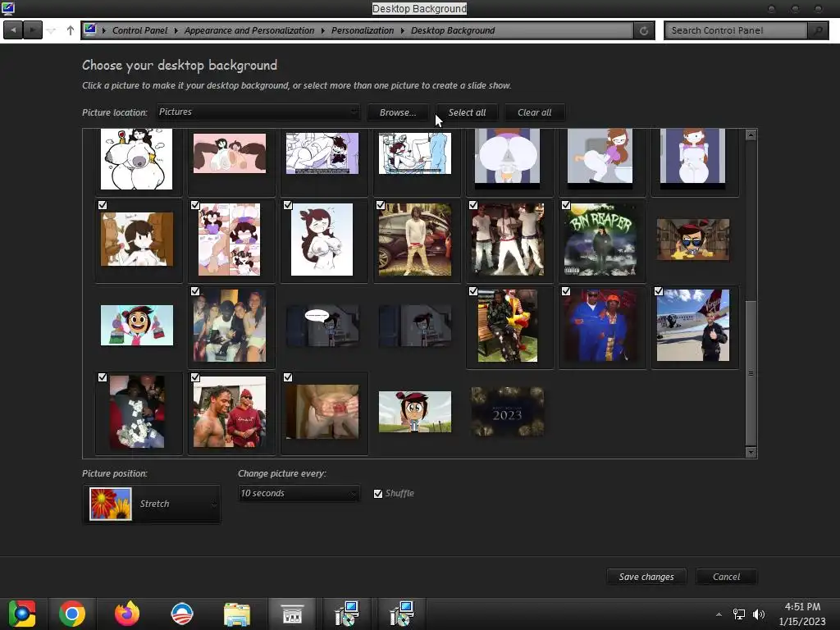
Task: Uncheck the three men in white checkbox
Action: pos(473,205)
